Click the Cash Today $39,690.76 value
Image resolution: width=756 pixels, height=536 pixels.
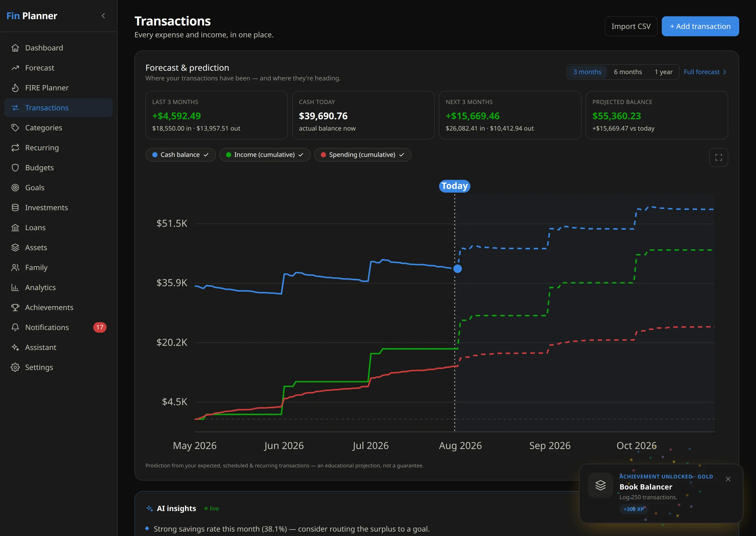click(x=323, y=116)
